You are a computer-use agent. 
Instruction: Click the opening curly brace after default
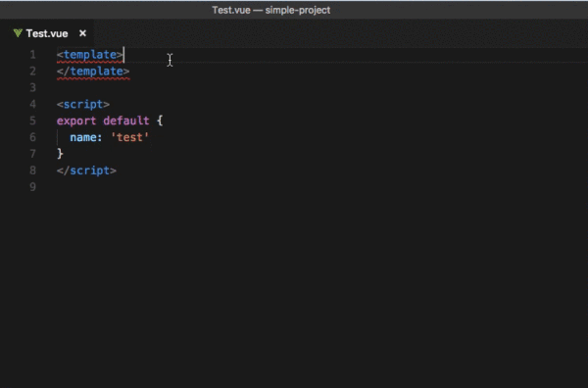(x=160, y=121)
